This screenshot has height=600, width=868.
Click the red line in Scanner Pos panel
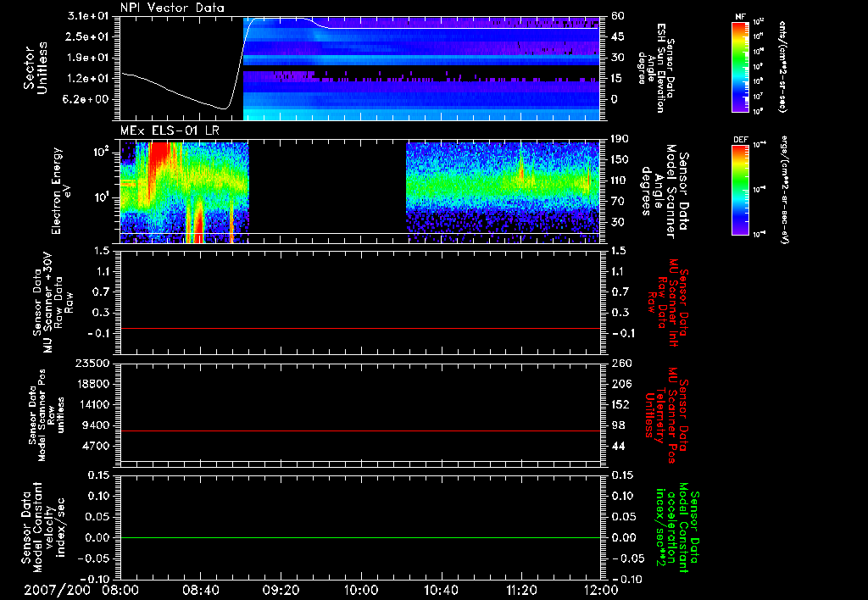[360, 431]
